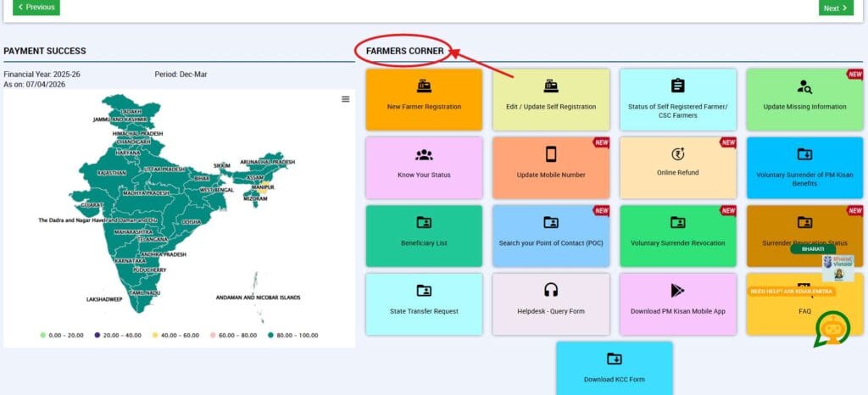Open Helpdesk - Query Form tile
868x395 pixels.
(551, 303)
